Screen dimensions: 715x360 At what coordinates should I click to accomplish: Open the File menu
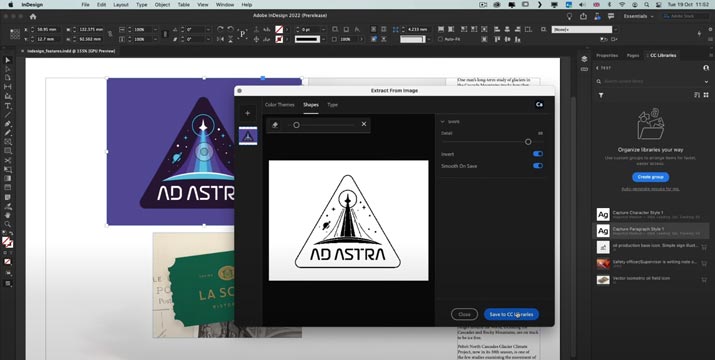pyautogui.click(x=85, y=5)
